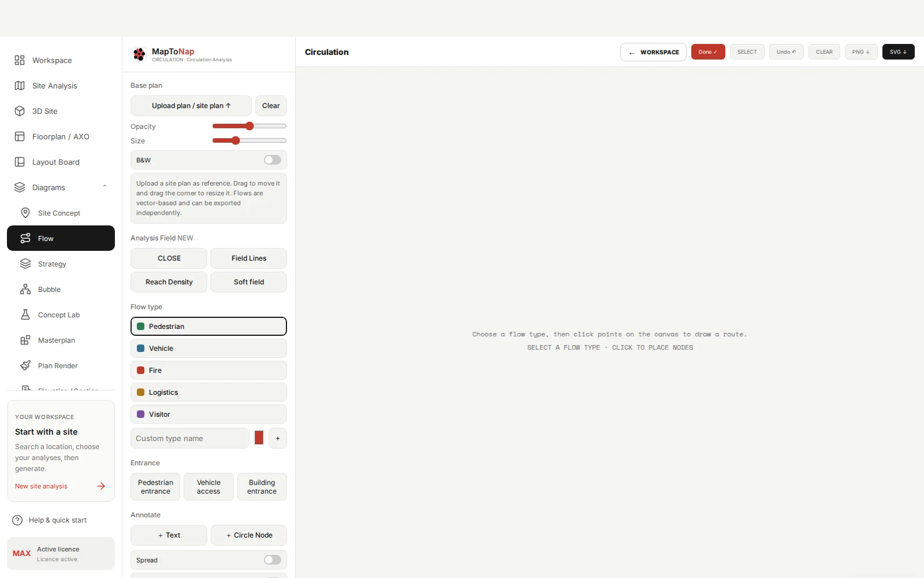Add a Circle Node annotation

tap(249, 535)
